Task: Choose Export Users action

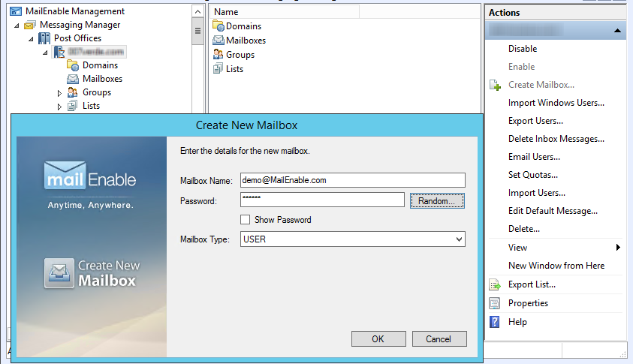Action: point(535,121)
